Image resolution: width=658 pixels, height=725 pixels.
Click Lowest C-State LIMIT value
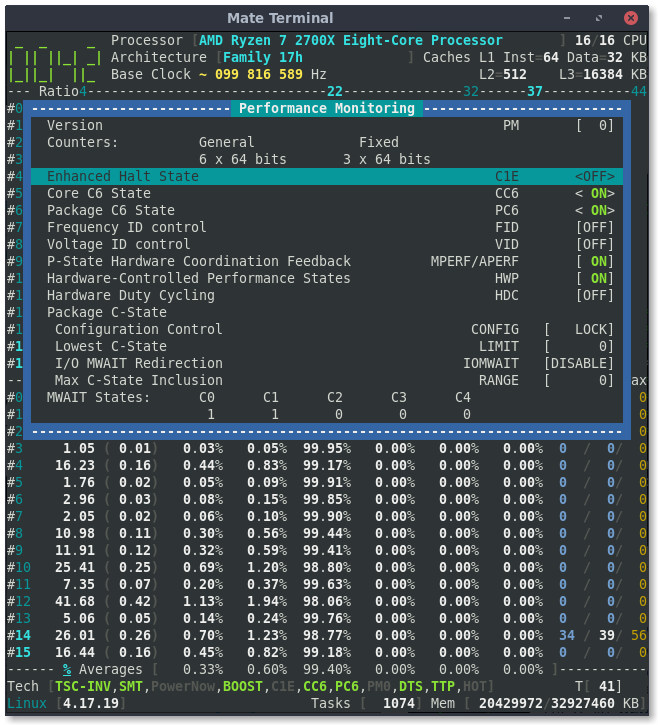[x=579, y=346]
